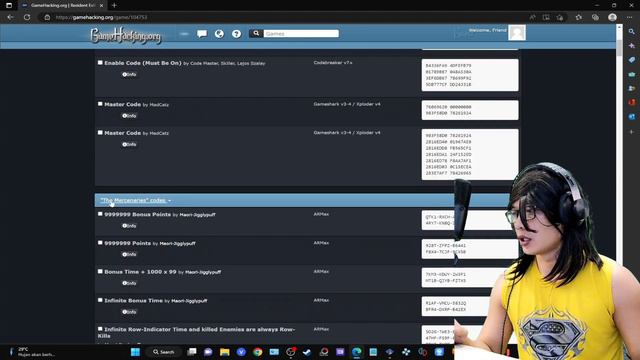Screen dimensions: 640x360
Task: Open browser Favorites star icon
Action: 578,17
